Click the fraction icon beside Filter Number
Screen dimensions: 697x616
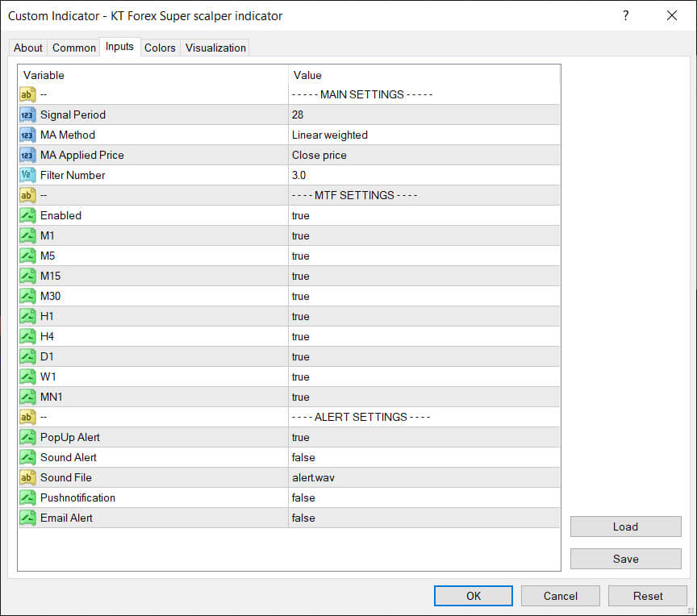pos(27,176)
